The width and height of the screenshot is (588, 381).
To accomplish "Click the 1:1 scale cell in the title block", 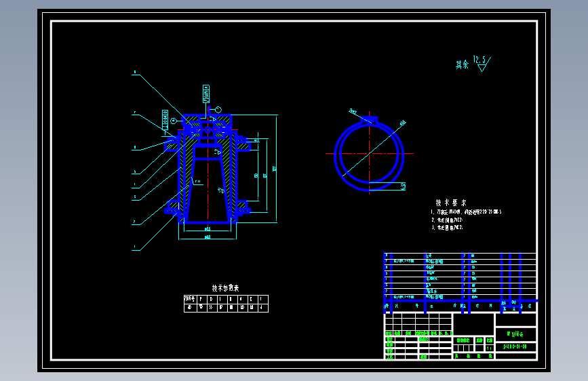I will point(489,348).
